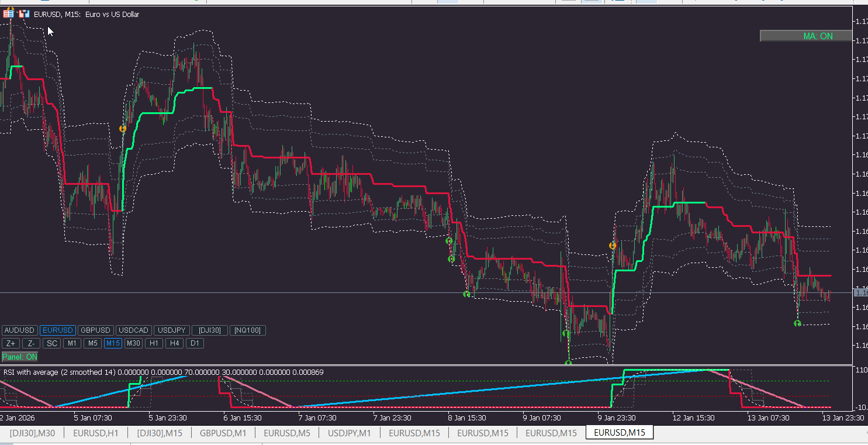
Task: Open the USDJPY,M1 chart tab
Action: coord(350,433)
